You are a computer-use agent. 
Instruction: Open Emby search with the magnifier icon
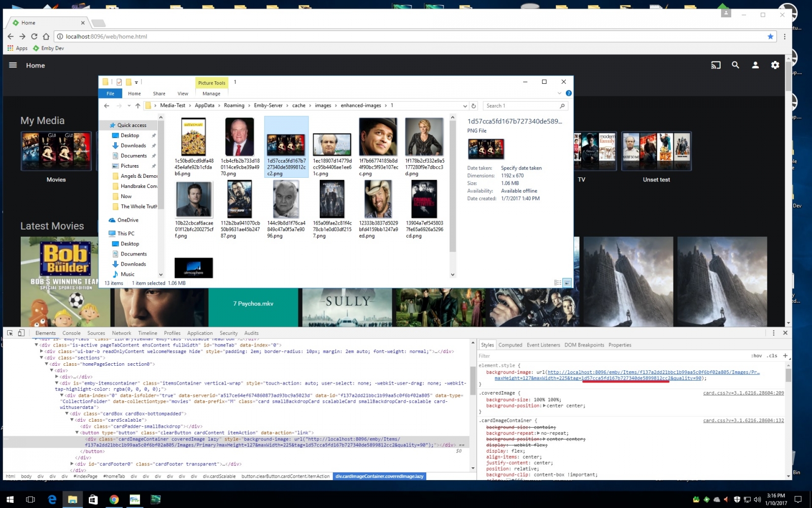(x=735, y=65)
